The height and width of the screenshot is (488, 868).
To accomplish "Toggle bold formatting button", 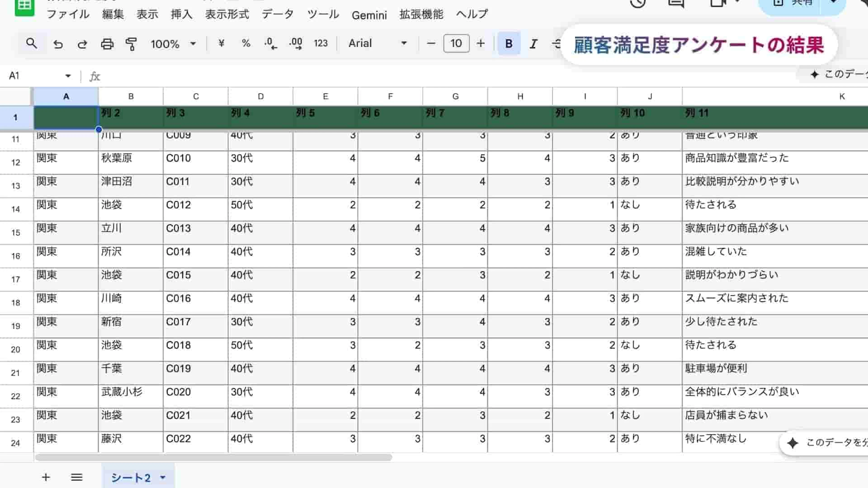I will click(x=509, y=43).
